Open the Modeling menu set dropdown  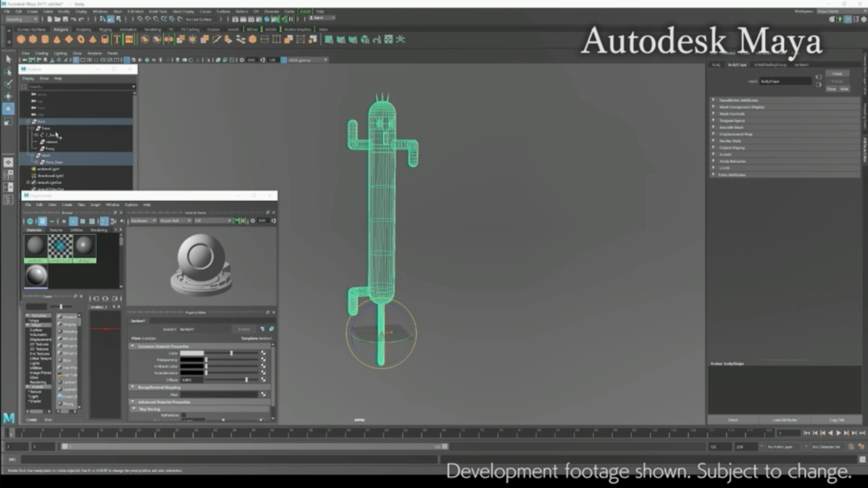(x=22, y=19)
